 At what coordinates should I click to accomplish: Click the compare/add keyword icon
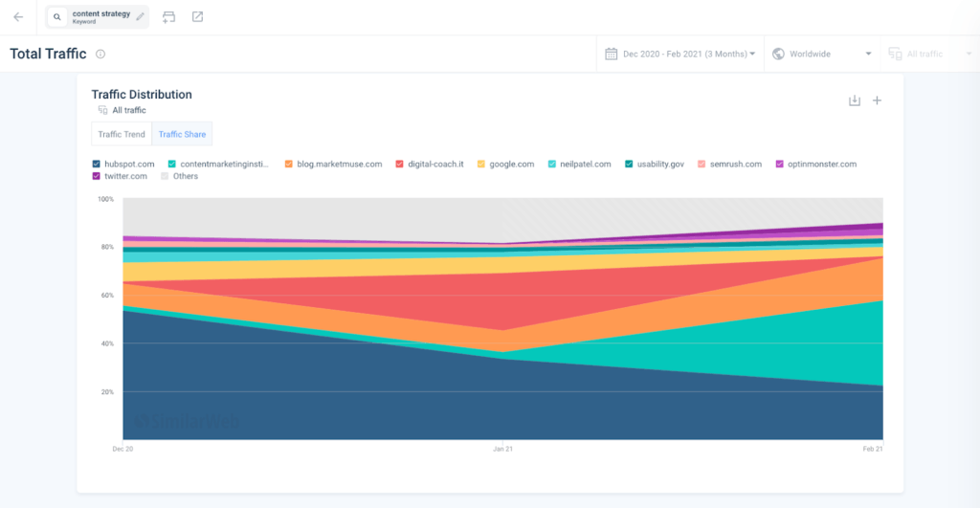[169, 17]
